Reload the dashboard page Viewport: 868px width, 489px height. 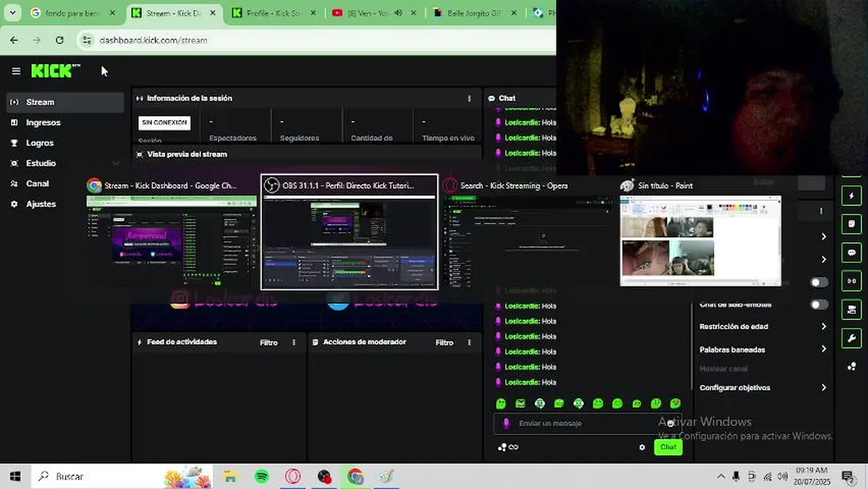(60, 40)
